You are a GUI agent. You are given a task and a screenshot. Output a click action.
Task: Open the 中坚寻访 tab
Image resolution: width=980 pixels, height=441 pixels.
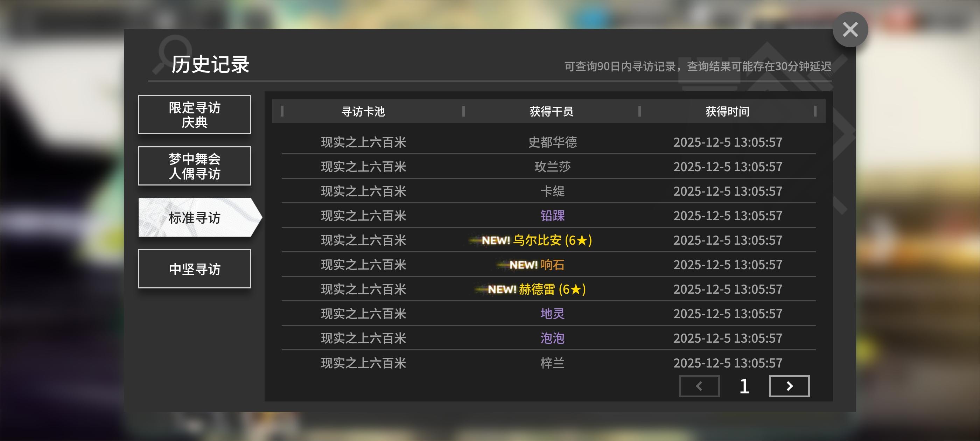click(x=194, y=269)
